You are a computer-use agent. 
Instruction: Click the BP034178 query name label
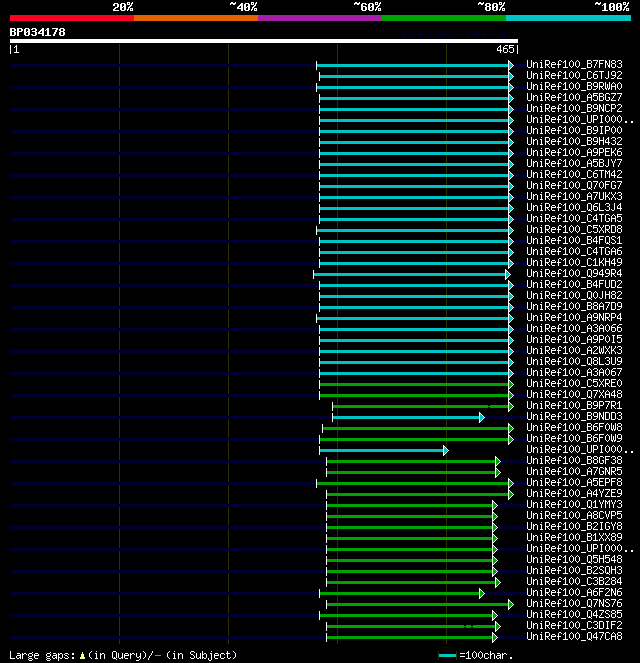pos(38,32)
